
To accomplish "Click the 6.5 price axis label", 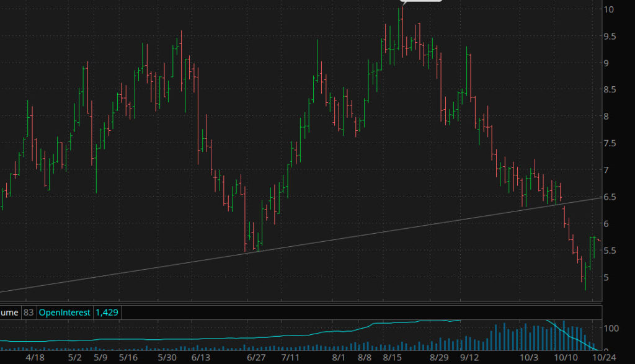I will click(x=610, y=197).
